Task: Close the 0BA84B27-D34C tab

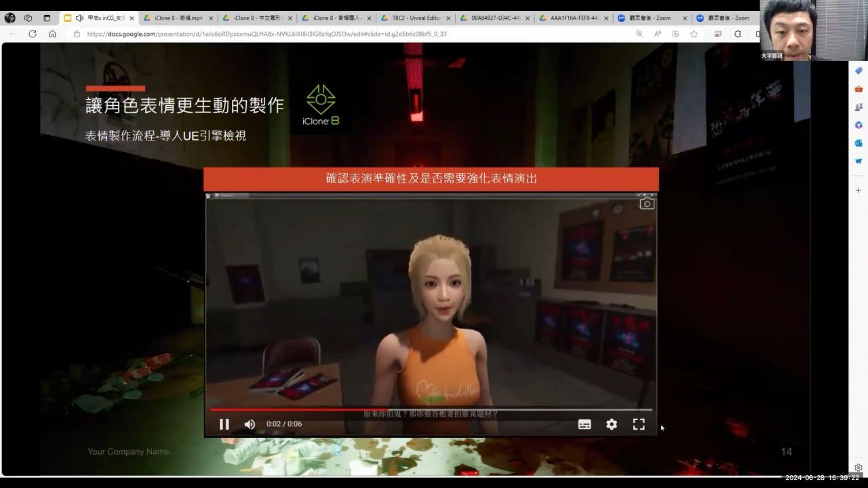Action: [x=527, y=18]
